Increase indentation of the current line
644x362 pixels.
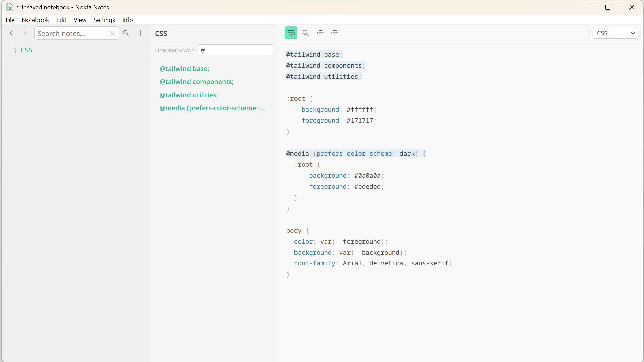pos(335,33)
